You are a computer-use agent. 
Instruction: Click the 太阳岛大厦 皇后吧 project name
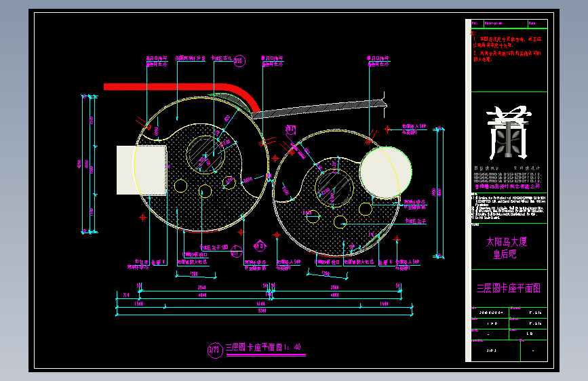coord(507,248)
